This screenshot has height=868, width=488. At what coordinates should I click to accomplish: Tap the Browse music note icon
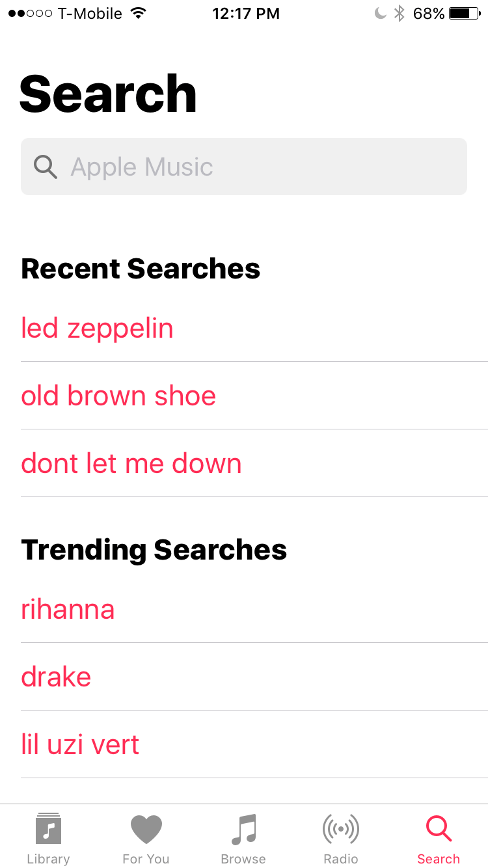click(243, 828)
